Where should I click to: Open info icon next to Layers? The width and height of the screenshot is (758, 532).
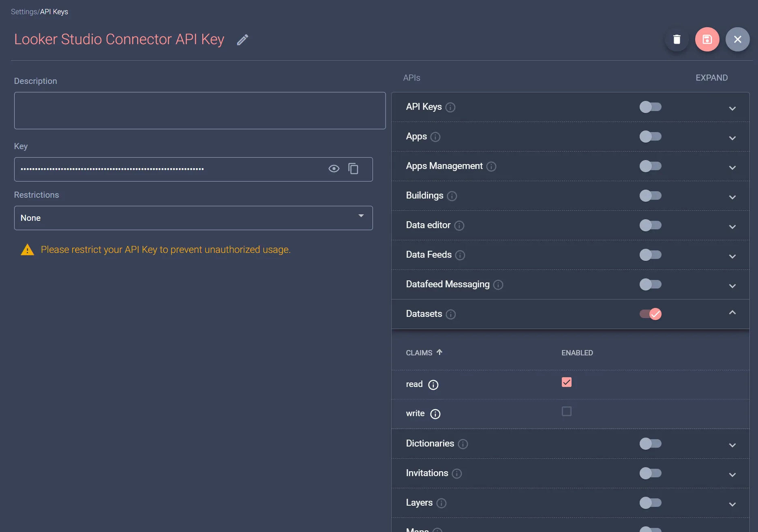click(441, 503)
